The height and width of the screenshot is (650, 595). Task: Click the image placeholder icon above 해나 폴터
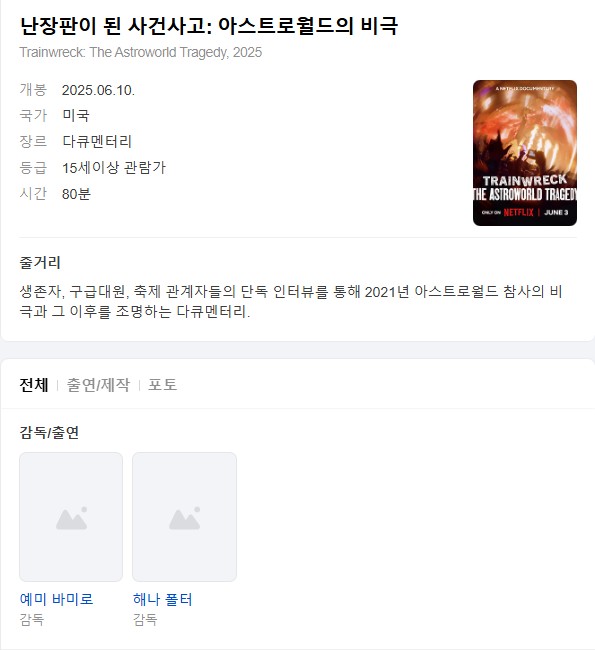tap(185, 517)
